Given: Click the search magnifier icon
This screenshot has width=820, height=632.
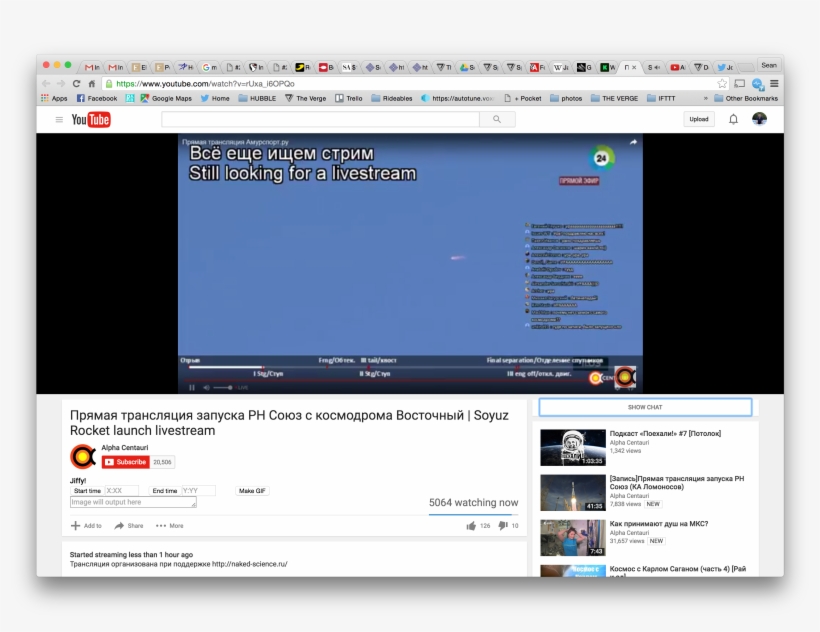Looking at the screenshot, I should click(497, 118).
